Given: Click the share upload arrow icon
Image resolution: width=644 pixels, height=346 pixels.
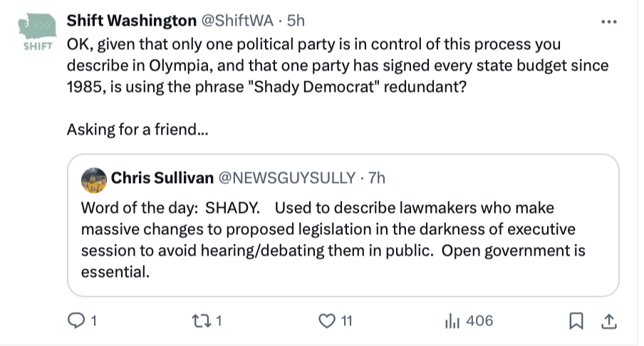Looking at the screenshot, I should click(608, 321).
